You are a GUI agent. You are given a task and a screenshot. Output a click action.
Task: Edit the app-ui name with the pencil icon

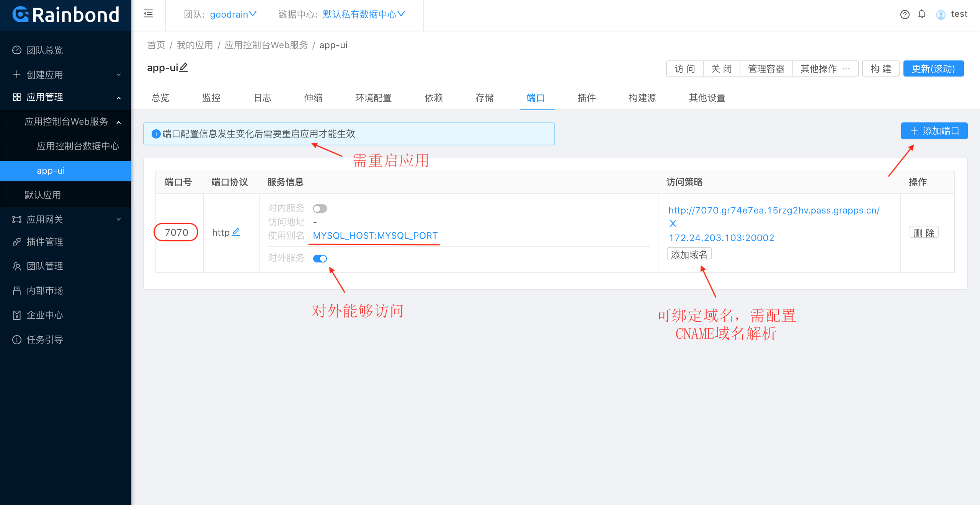pyautogui.click(x=184, y=67)
